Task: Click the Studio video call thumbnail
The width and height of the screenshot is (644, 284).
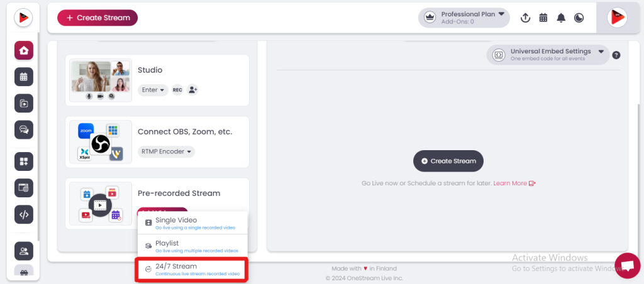Action: pyautogui.click(x=101, y=80)
